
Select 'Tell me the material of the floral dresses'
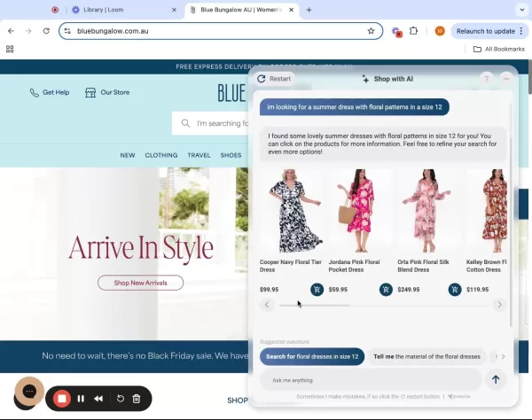tap(426, 356)
